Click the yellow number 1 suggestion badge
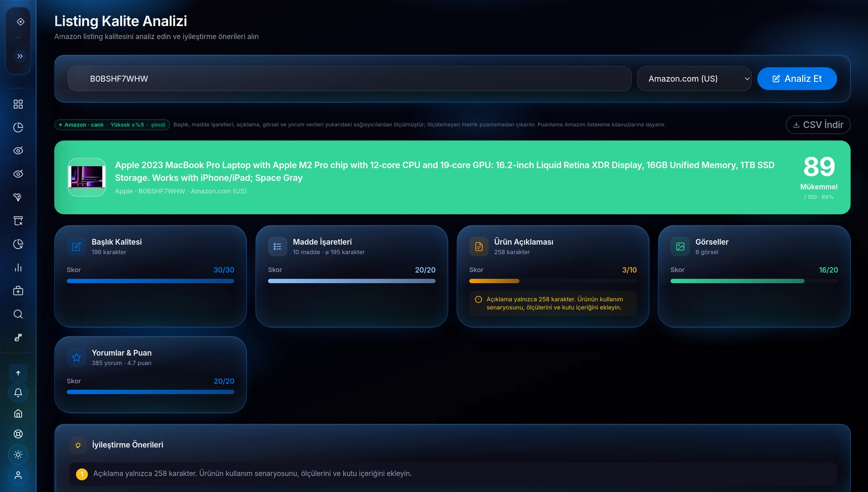Viewport: 868px width, 492px height. point(82,474)
